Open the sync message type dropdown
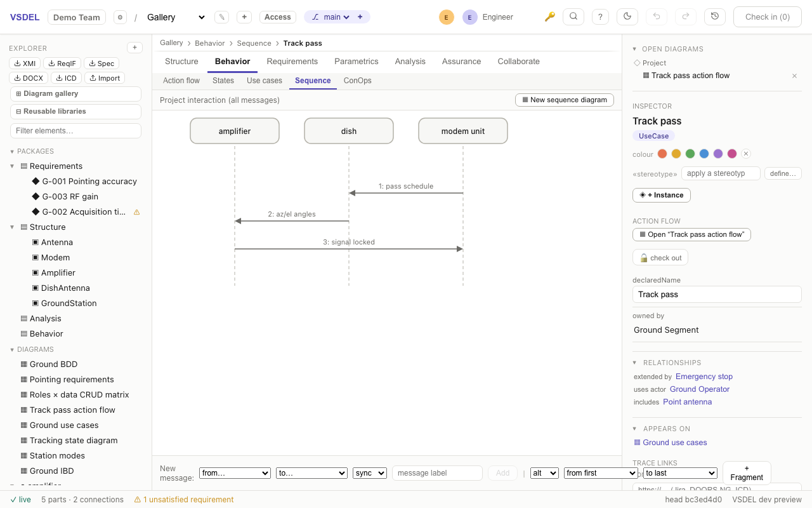Image resolution: width=812 pixels, height=508 pixels. point(370,473)
